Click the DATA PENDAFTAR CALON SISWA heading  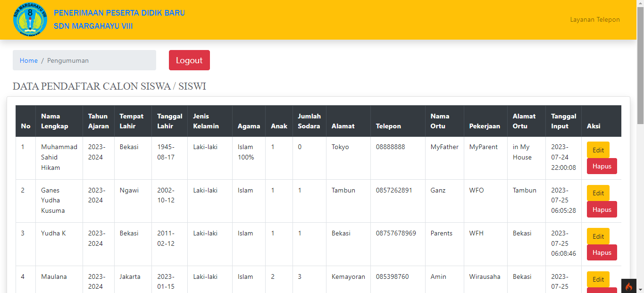click(109, 86)
